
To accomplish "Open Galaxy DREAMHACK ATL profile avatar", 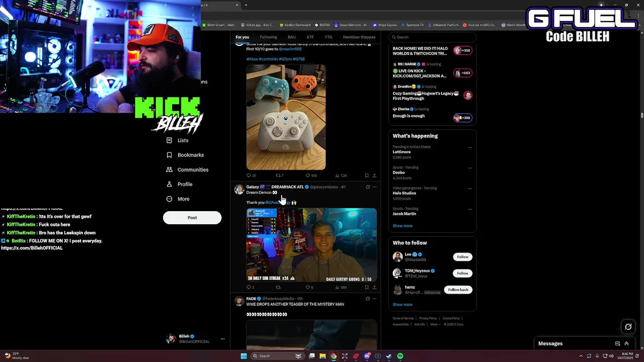I will click(239, 190).
